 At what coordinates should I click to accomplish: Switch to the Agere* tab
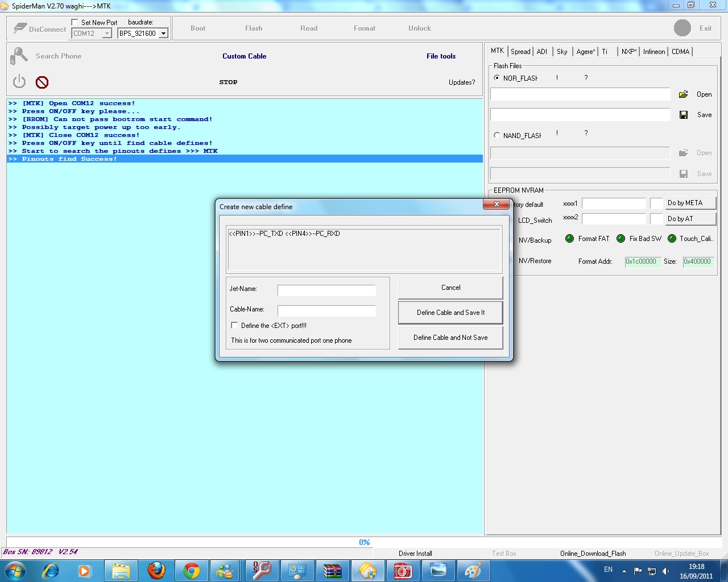click(x=585, y=51)
